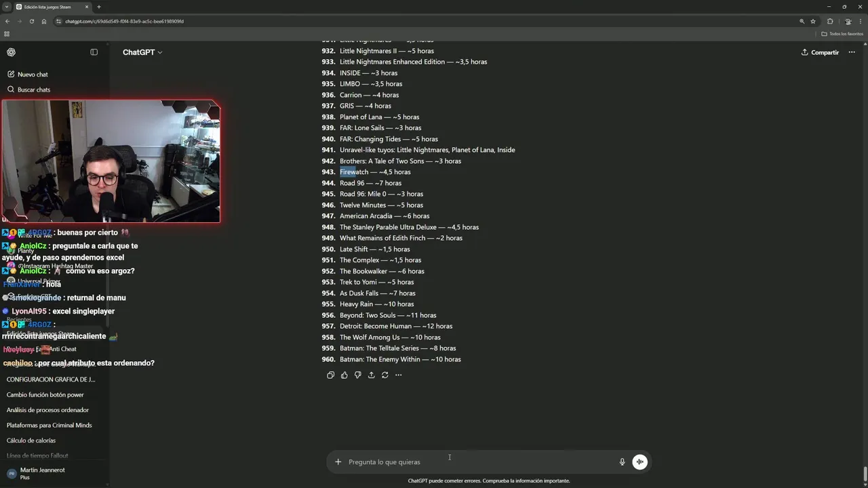This screenshot has width=868, height=488.
Task: Select the 'Edición lista juegos Steam' tab
Action: coord(53,7)
